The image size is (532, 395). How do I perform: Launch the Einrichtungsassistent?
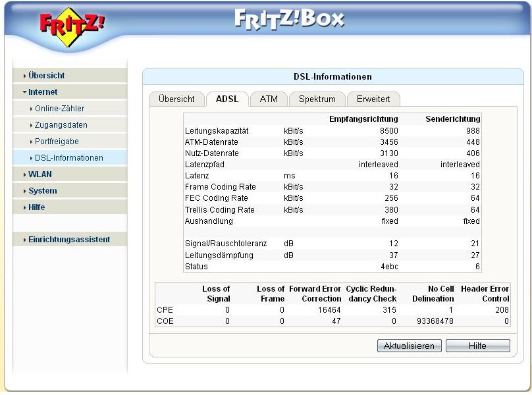tap(69, 240)
